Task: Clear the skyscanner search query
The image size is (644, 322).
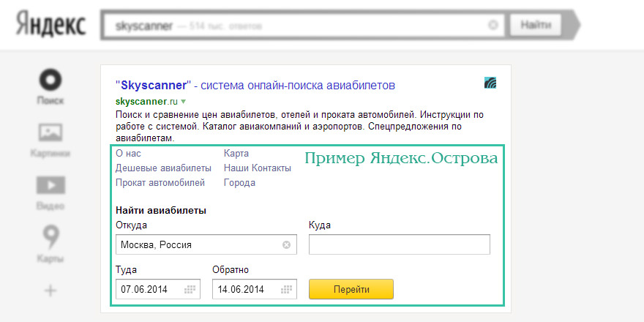Action: (x=493, y=26)
